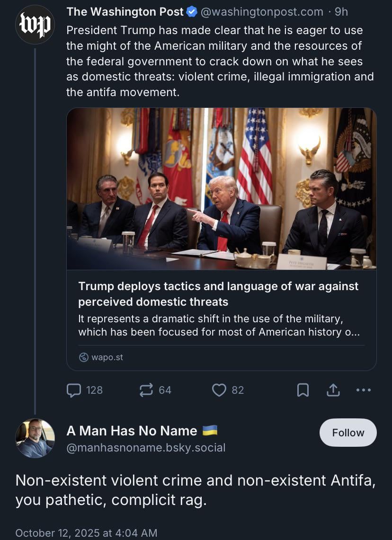Screen dimensions: 392x540
Task: Open The Washington Post profile avatar
Action: [x=35, y=25]
